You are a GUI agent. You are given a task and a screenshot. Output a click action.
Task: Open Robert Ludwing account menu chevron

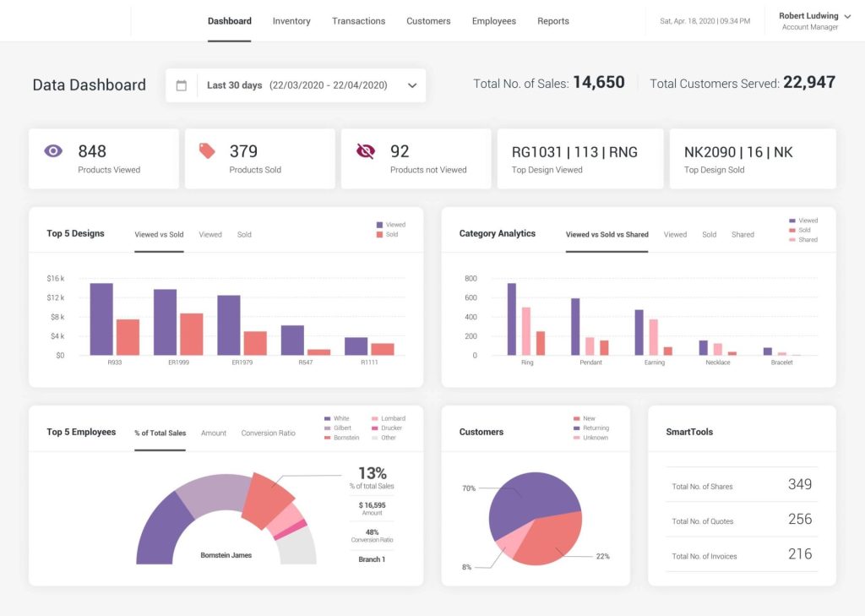click(x=847, y=16)
